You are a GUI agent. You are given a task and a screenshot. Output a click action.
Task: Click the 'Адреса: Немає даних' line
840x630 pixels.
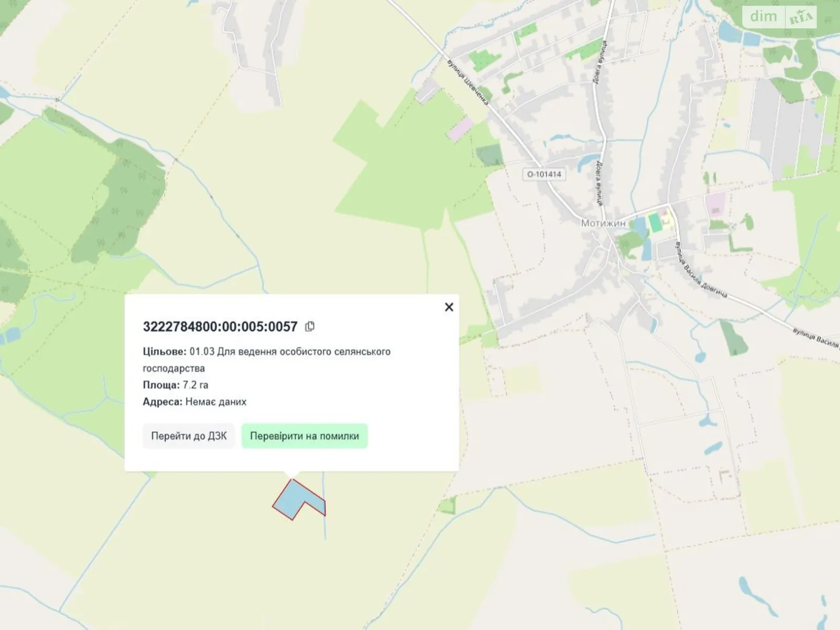tap(194, 402)
